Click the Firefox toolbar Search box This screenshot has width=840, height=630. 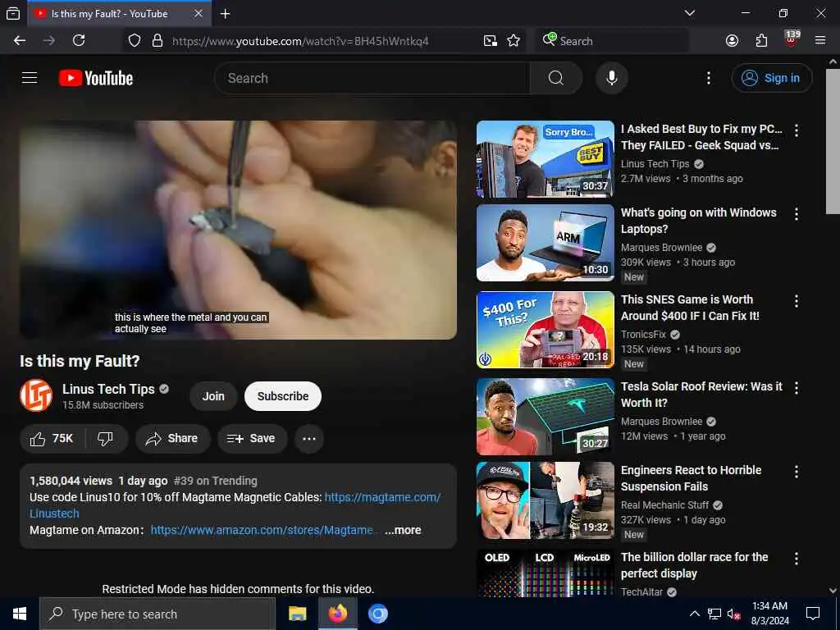click(612, 41)
